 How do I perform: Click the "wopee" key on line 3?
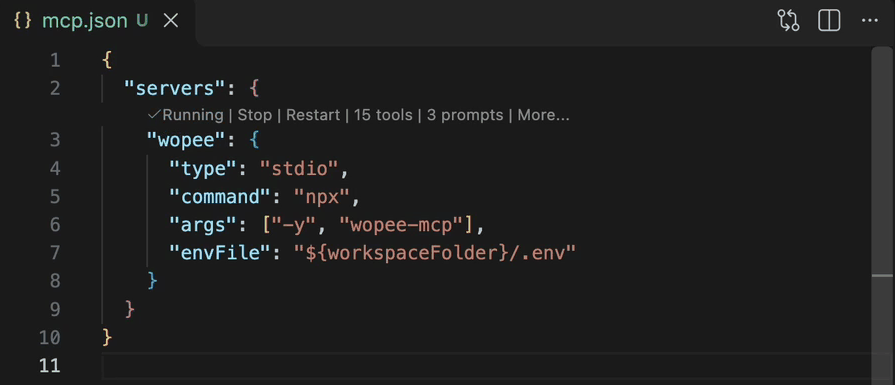(186, 140)
